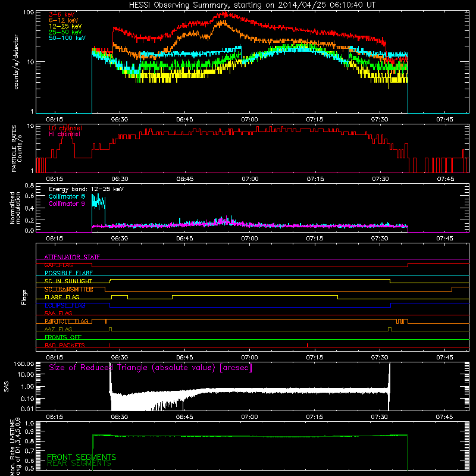The height and width of the screenshot is (476, 476).
Task: Click the POSSIBLE_FLARE flag label
Action: [x=68, y=273]
